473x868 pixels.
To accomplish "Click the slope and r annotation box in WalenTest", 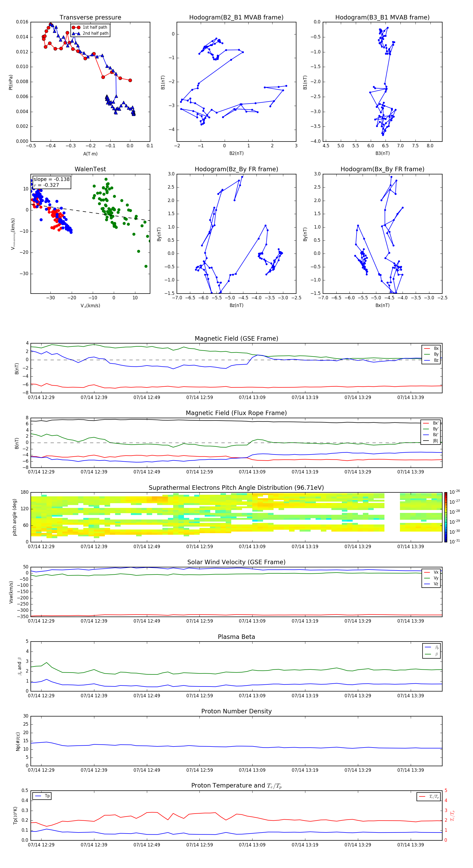I will tap(52, 182).
